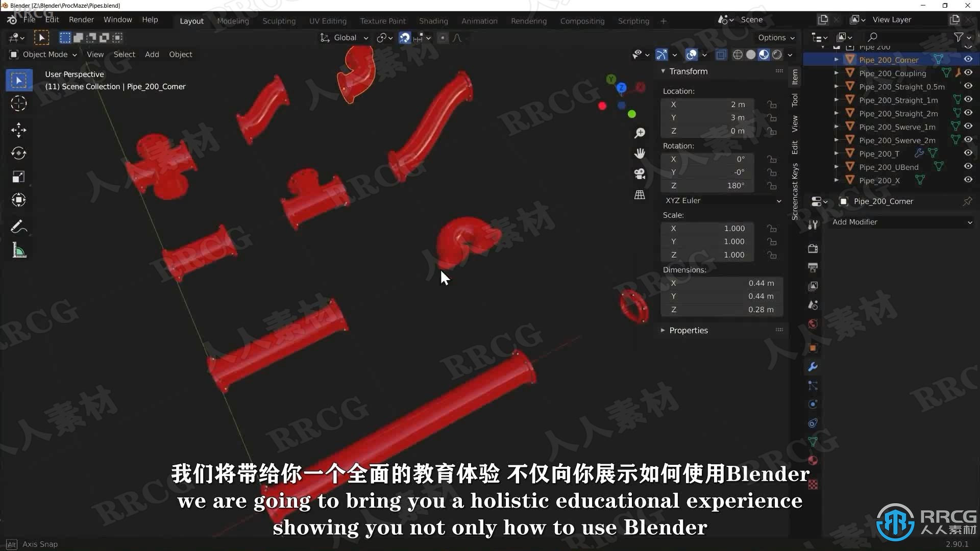Select the Move tool

(x=19, y=130)
